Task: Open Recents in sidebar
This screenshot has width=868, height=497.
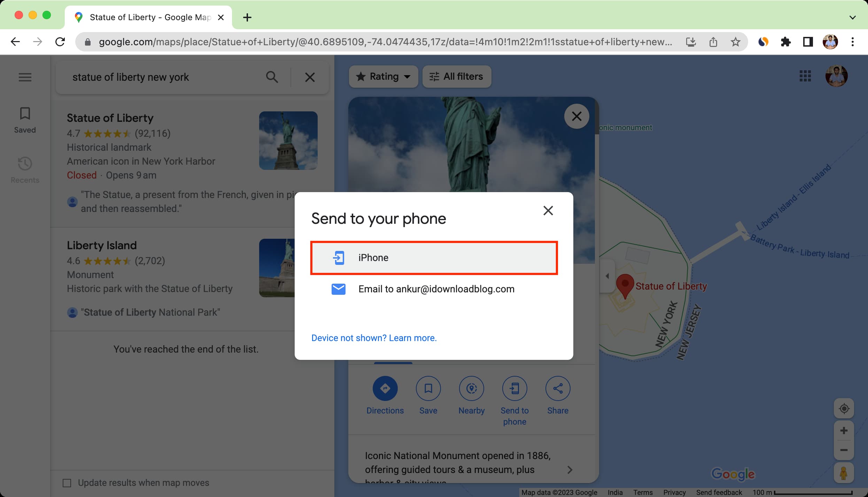Action: click(25, 170)
